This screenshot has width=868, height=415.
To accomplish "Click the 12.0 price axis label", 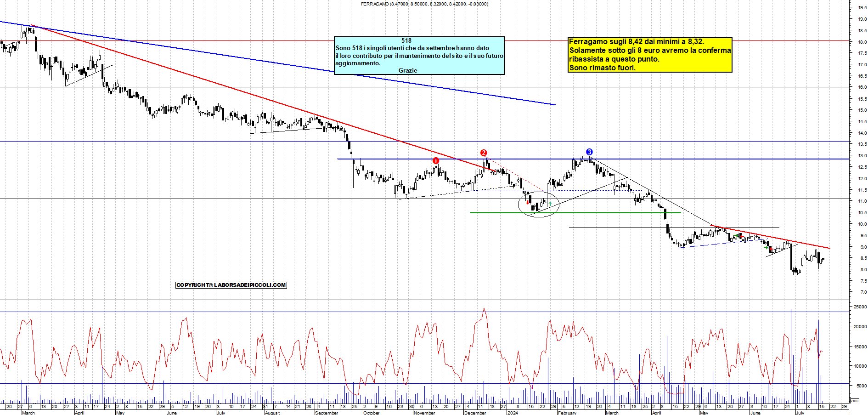I will click(862, 179).
